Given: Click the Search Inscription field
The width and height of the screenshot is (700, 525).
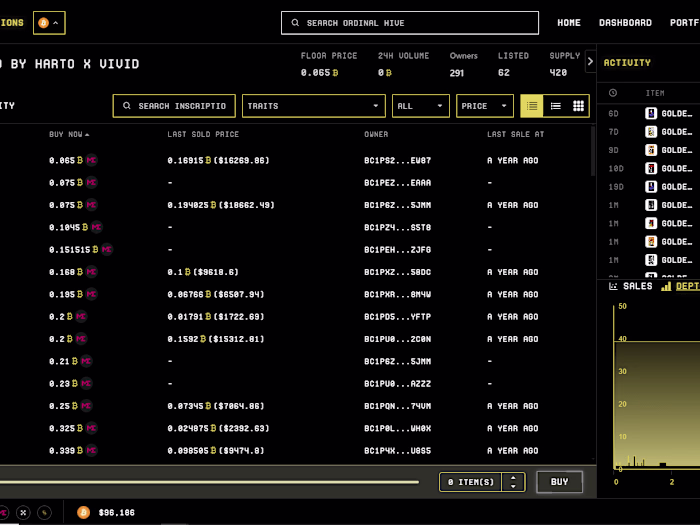Looking at the screenshot, I should [x=174, y=106].
